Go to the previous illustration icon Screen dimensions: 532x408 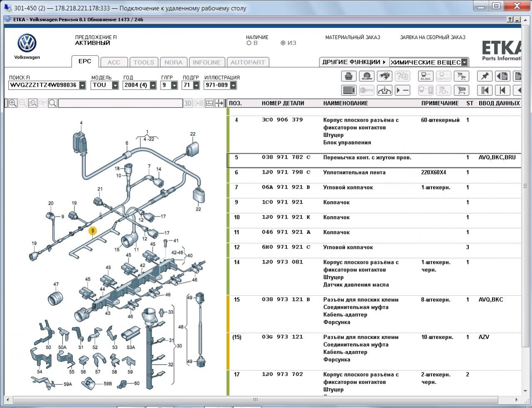[502, 90]
